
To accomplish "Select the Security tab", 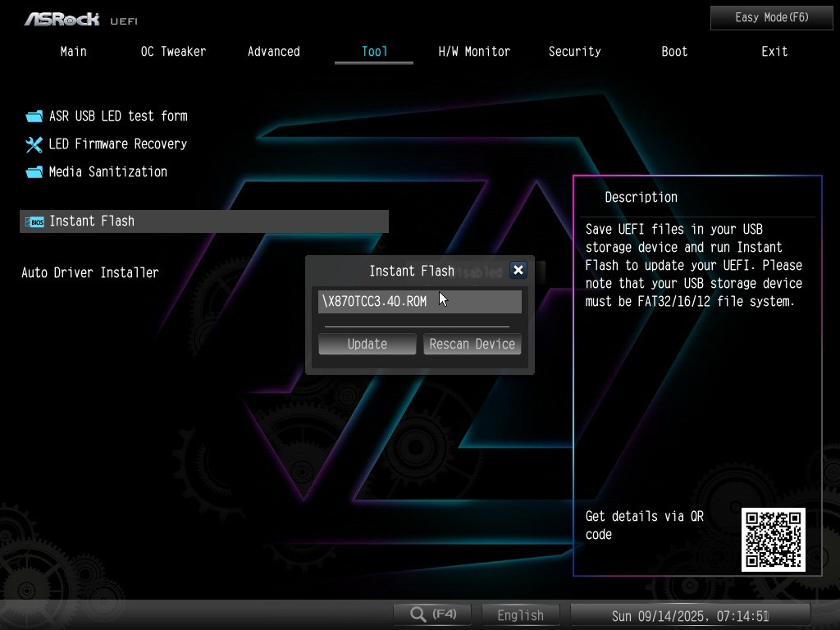I will 574,52.
